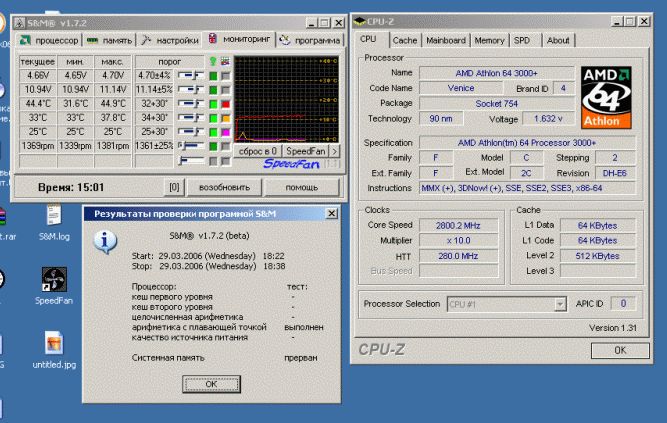Toggle gray graph indicator for 1369rpm row
Viewport: 667px width, 423px height.
[225, 146]
